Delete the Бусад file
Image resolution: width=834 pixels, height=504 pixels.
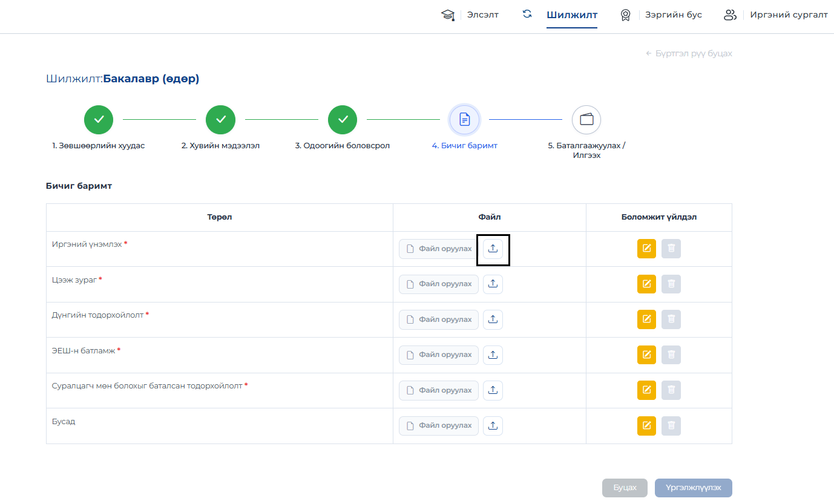[671, 426]
